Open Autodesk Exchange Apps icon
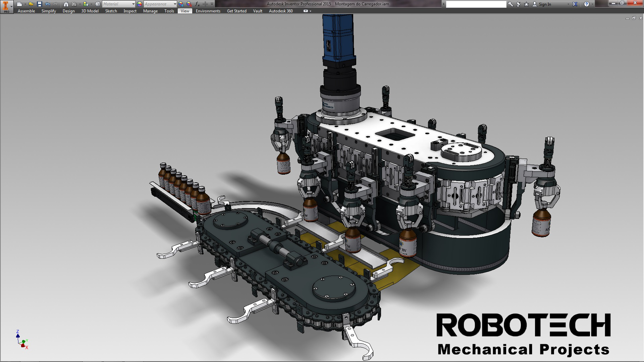 point(575,4)
